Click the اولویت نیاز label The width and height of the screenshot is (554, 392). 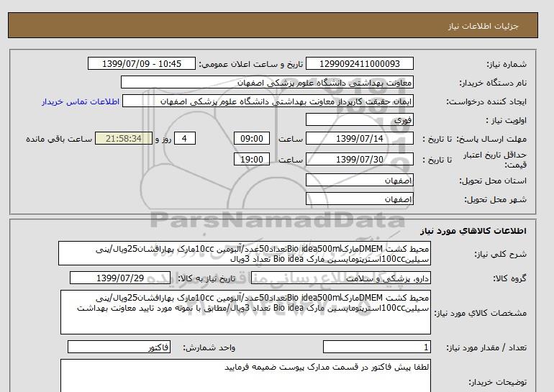[x=507, y=120]
